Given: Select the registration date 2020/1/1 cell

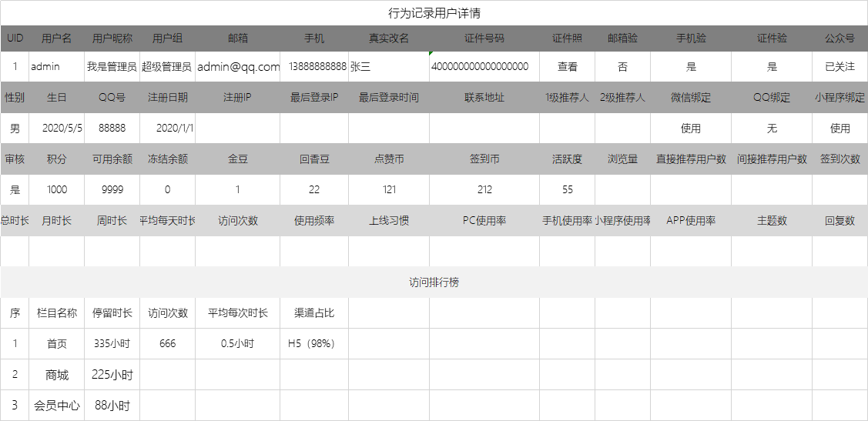Looking at the screenshot, I should (x=175, y=129).
